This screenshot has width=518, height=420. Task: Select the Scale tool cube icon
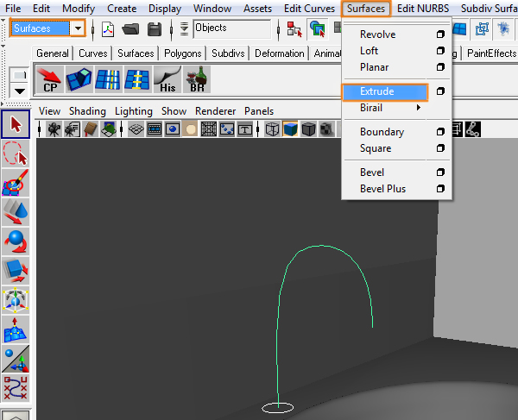16,271
